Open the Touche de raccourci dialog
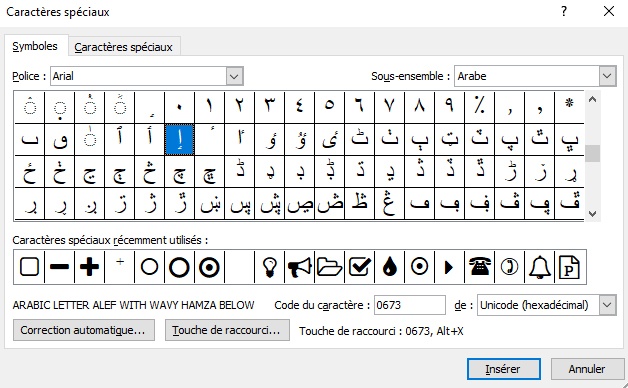 227,330
